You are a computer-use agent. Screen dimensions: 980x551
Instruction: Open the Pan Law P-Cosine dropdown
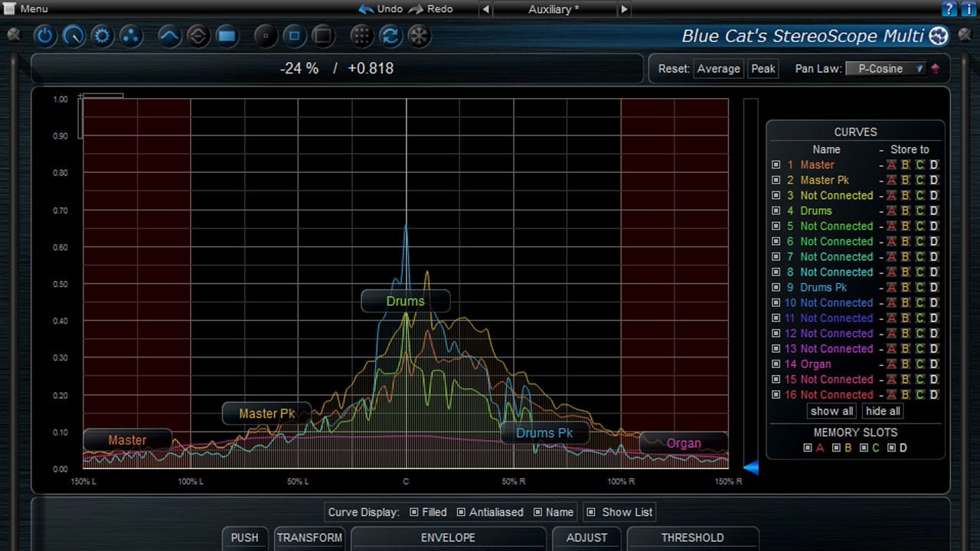(x=887, y=68)
